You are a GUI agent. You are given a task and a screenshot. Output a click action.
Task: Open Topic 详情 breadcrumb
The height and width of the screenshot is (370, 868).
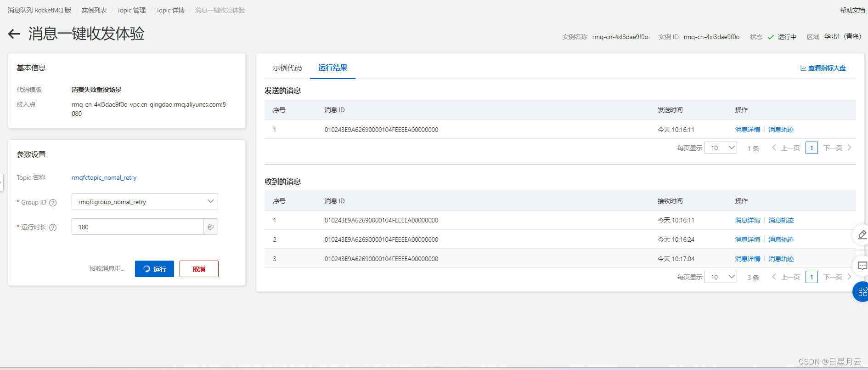170,10
